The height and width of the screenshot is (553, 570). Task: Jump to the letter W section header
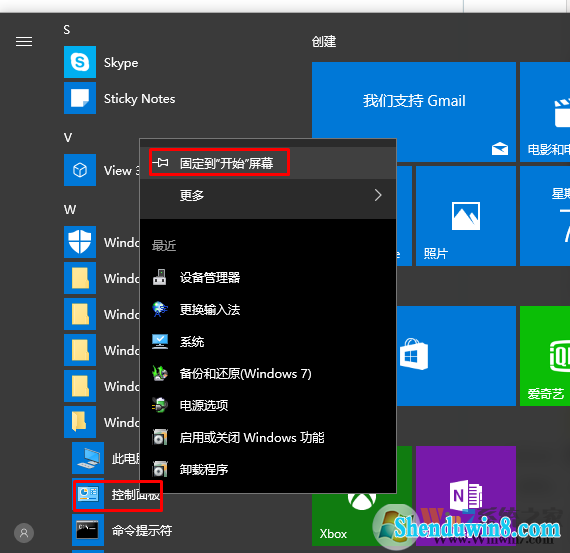tap(70, 210)
